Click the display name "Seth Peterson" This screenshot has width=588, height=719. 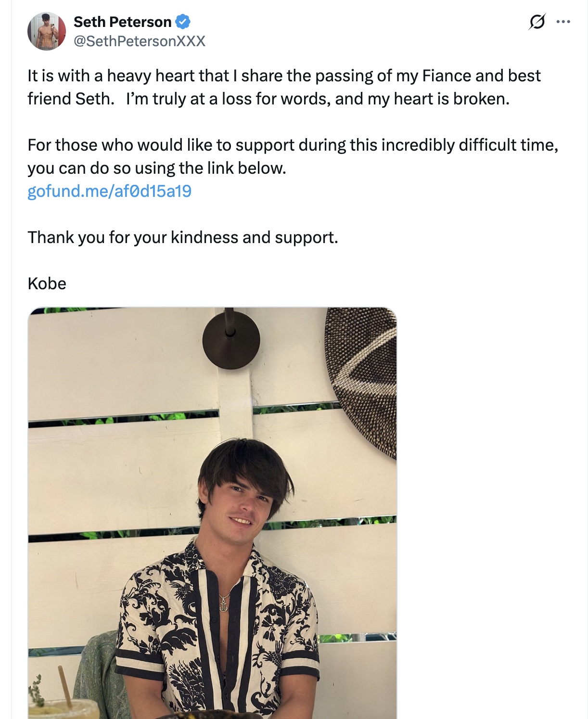pos(122,22)
